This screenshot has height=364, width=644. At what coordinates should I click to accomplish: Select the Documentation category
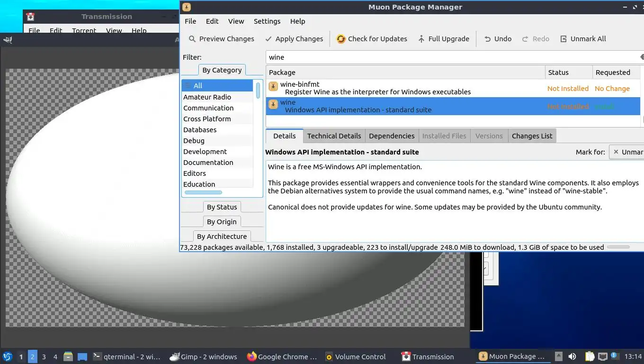pyautogui.click(x=217, y=163)
